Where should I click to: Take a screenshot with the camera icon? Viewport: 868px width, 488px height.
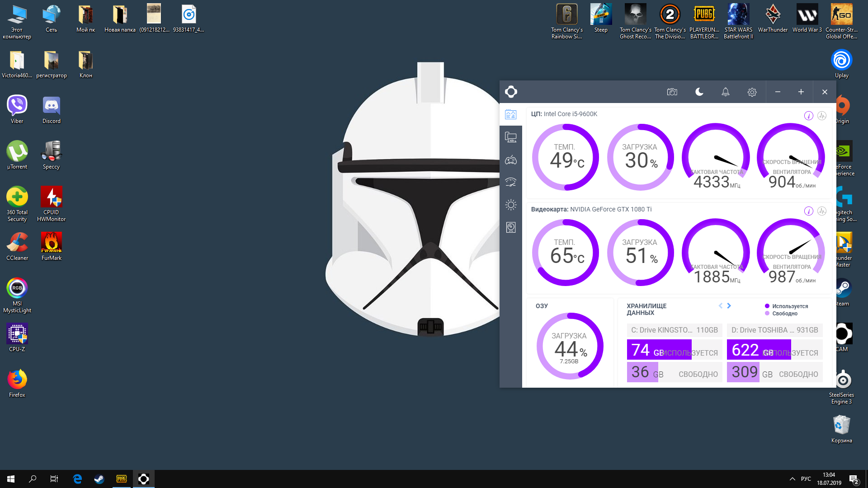coord(672,92)
